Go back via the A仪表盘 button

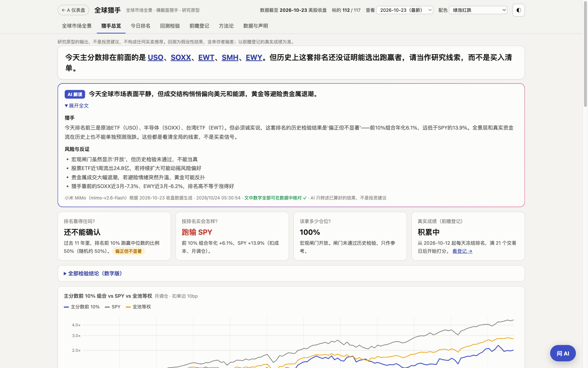click(x=73, y=10)
